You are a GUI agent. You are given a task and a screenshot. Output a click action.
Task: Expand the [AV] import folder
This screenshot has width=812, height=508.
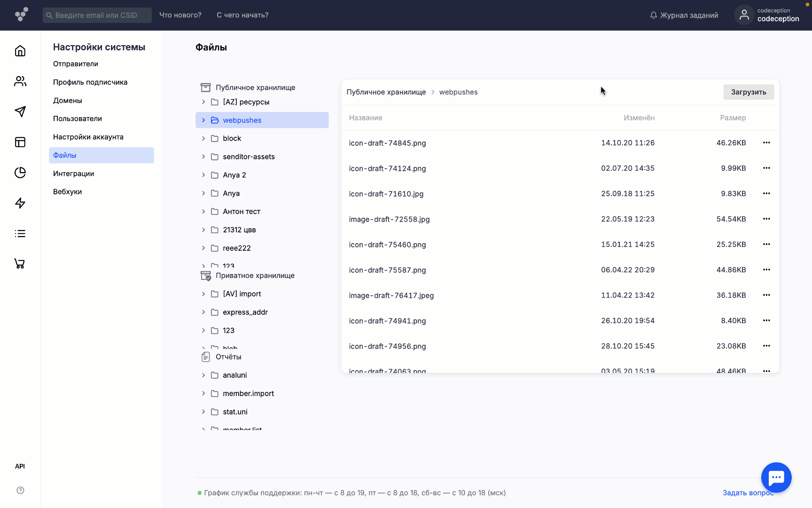tap(203, 294)
